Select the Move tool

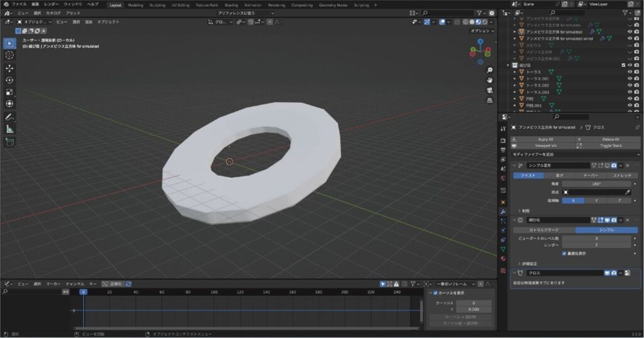pos(9,68)
